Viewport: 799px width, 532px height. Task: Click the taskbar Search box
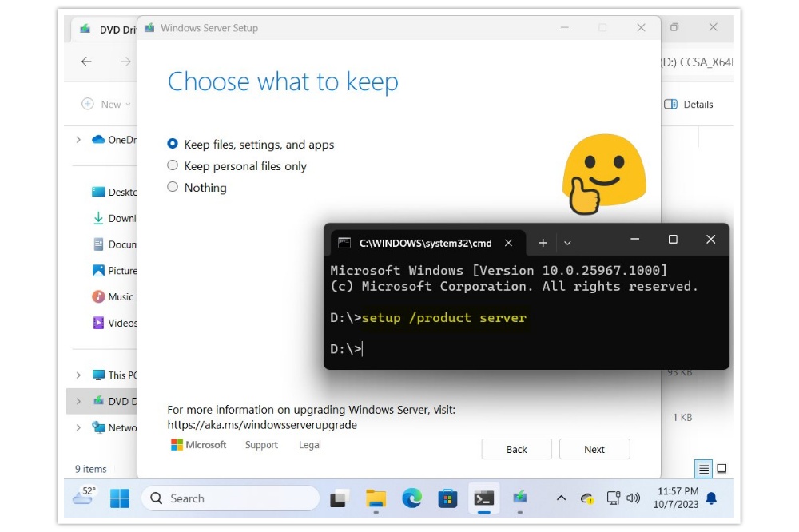click(230, 498)
